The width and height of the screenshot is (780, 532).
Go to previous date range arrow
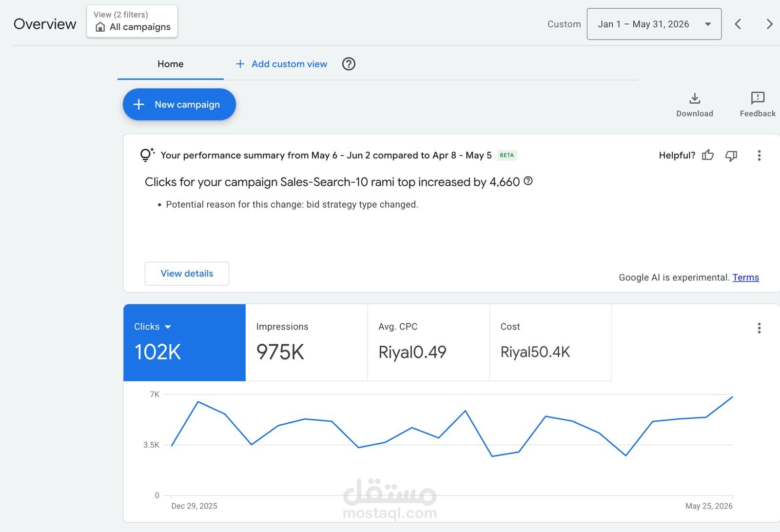tap(738, 24)
